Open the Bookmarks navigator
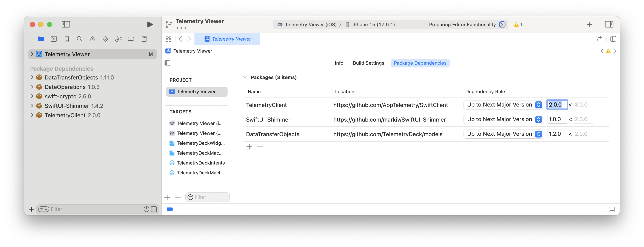Viewport: 644px width, 247px height. point(66,39)
